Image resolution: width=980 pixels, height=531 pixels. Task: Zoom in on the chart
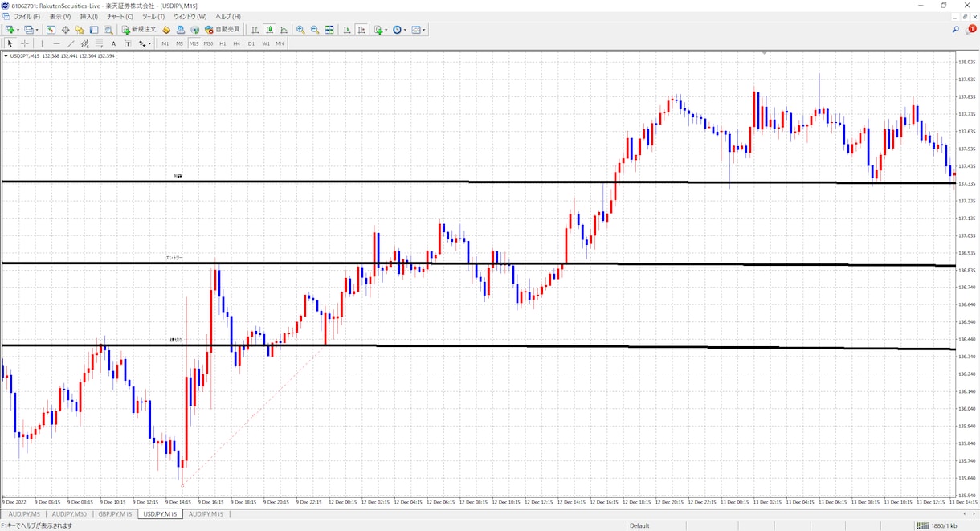point(300,30)
